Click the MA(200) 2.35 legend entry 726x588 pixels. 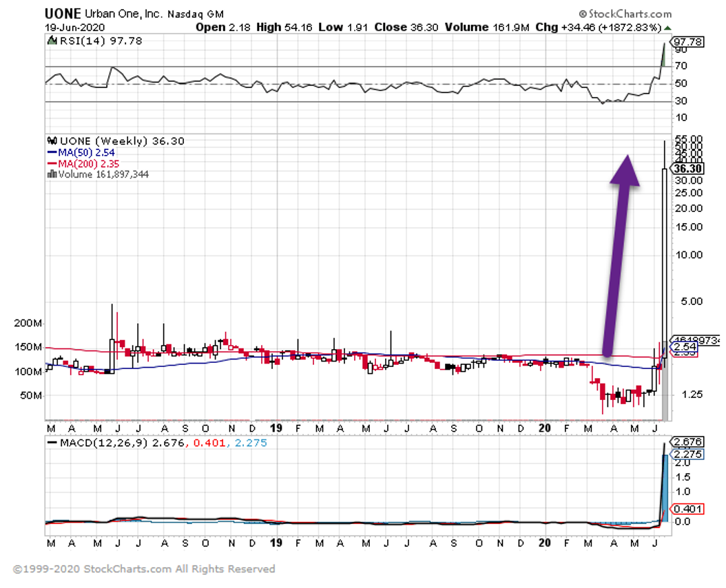click(89, 163)
